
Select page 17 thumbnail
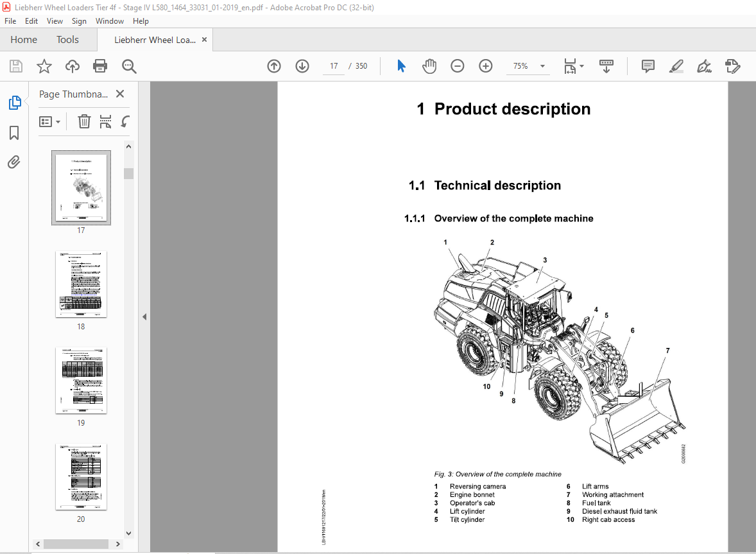click(81, 187)
